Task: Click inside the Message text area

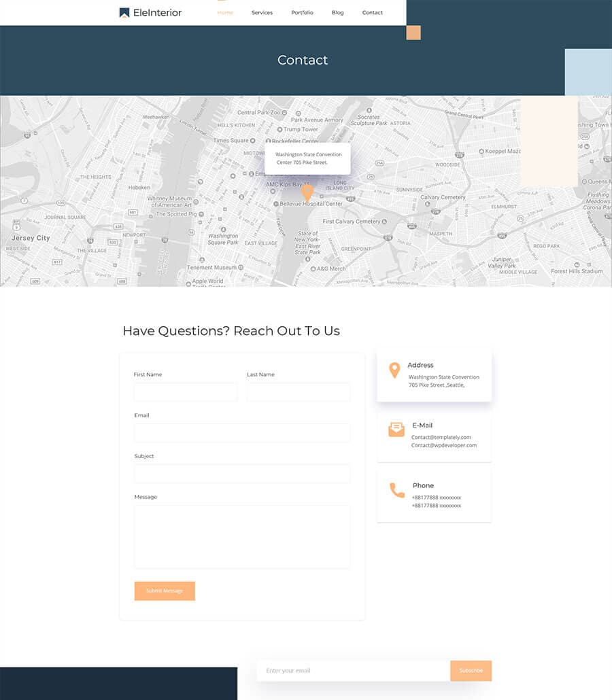Action: (242, 537)
